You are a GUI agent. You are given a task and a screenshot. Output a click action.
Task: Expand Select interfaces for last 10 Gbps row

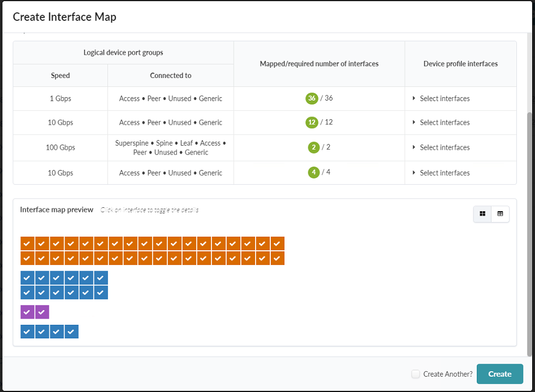445,173
